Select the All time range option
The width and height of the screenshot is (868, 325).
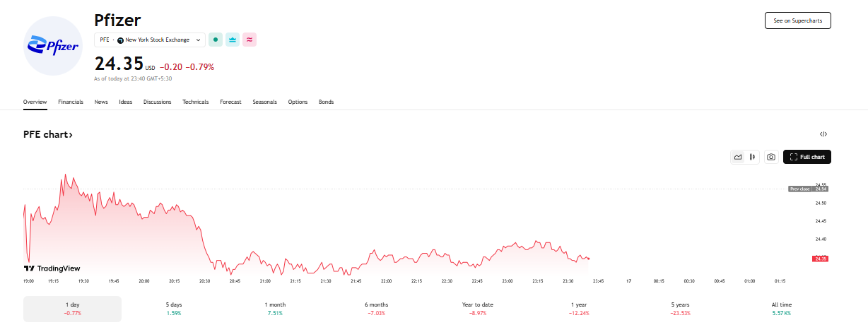(781, 309)
